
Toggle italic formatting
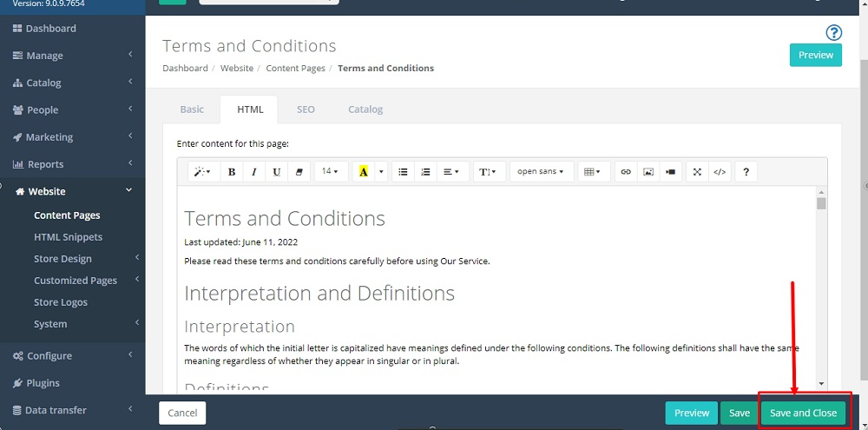click(254, 172)
